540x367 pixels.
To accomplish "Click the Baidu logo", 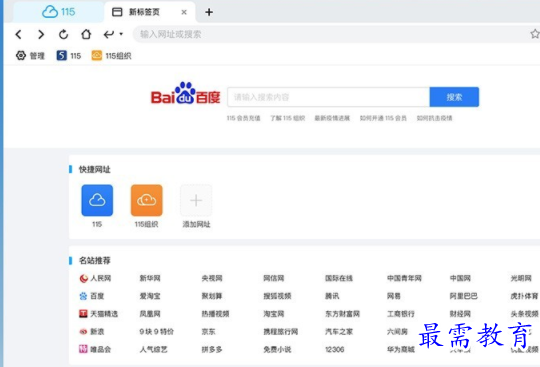I will [x=185, y=93].
